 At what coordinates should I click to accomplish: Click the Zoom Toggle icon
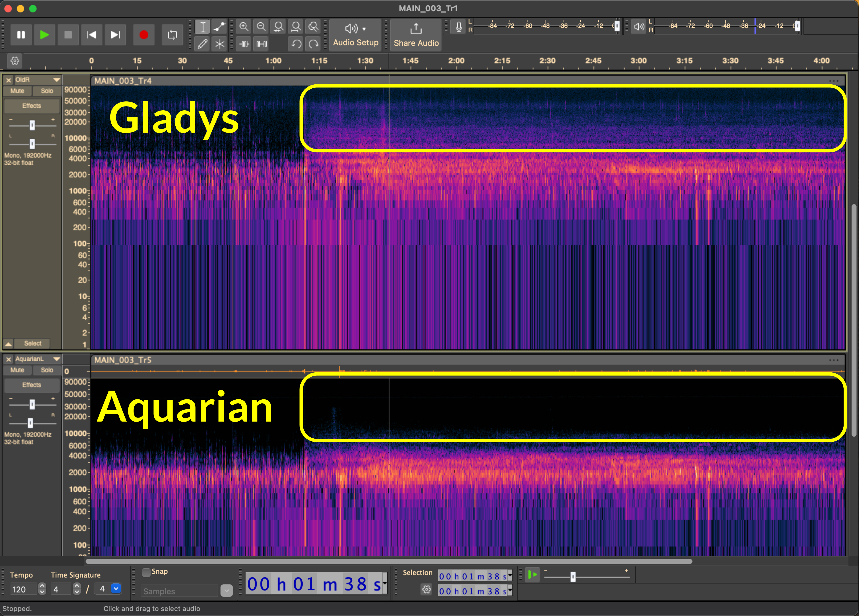click(313, 27)
